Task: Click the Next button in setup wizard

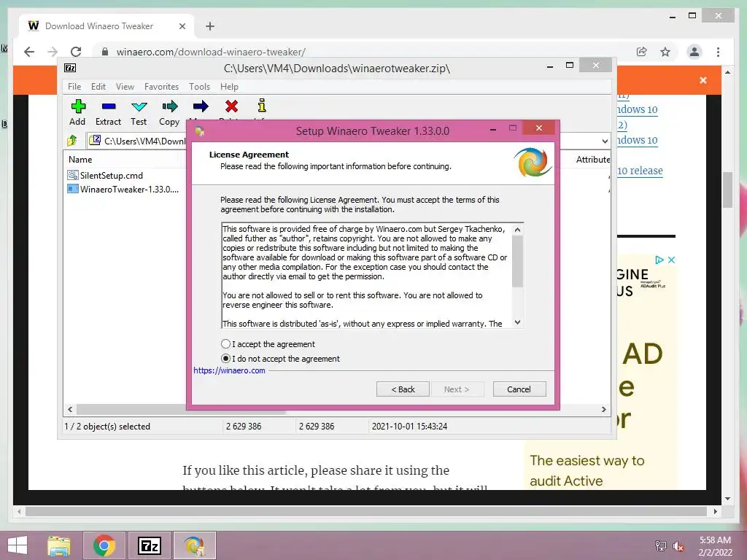Action: click(x=457, y=389)
